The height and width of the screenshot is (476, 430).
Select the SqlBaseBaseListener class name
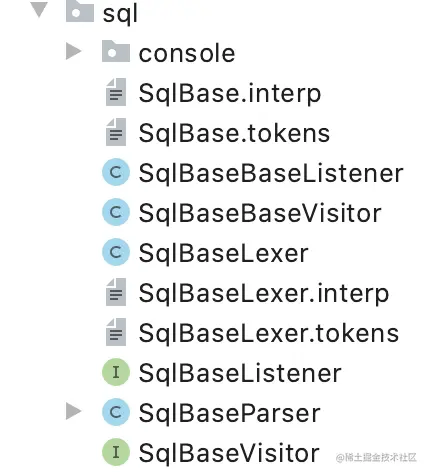pos(271,173)
